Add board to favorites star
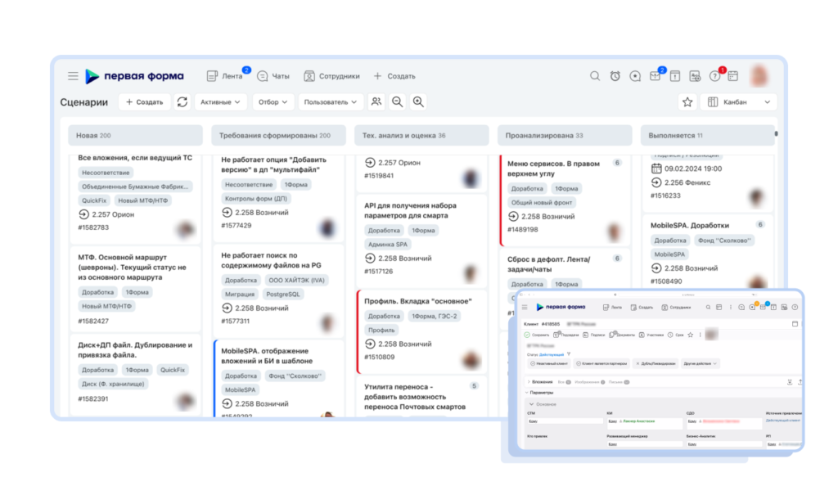 click(687, 101)
